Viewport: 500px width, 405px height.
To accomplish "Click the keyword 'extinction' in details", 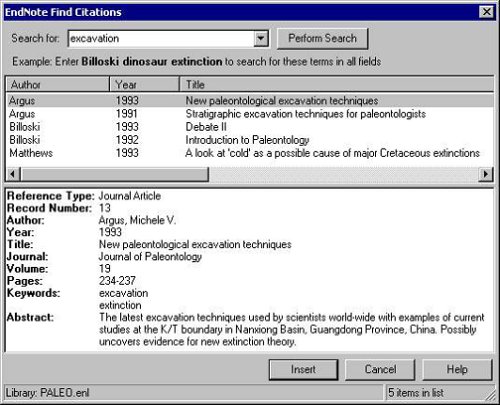I will tap(120, 305).
